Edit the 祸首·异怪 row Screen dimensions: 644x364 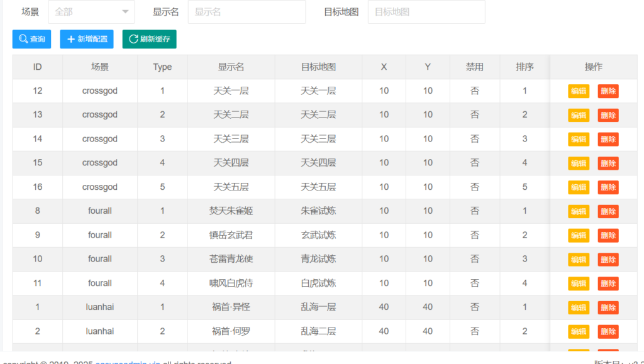coord(579,307)
